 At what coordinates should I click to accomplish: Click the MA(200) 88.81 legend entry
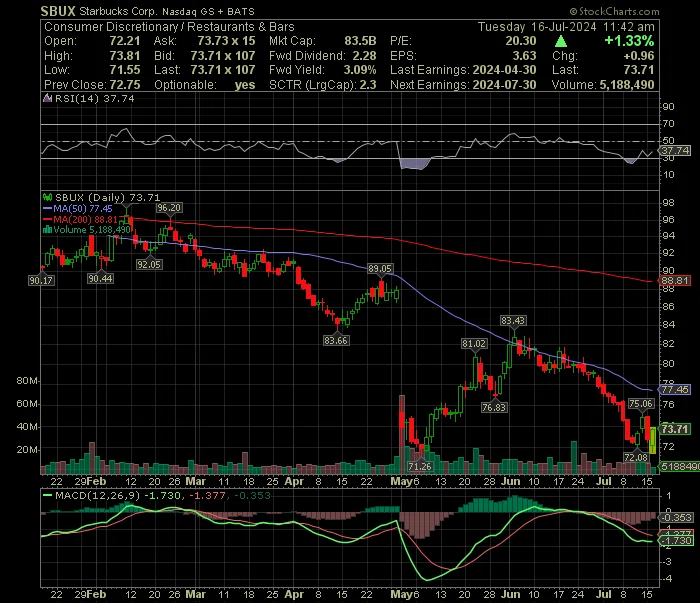pyautogui.click(x=80, y=220)
